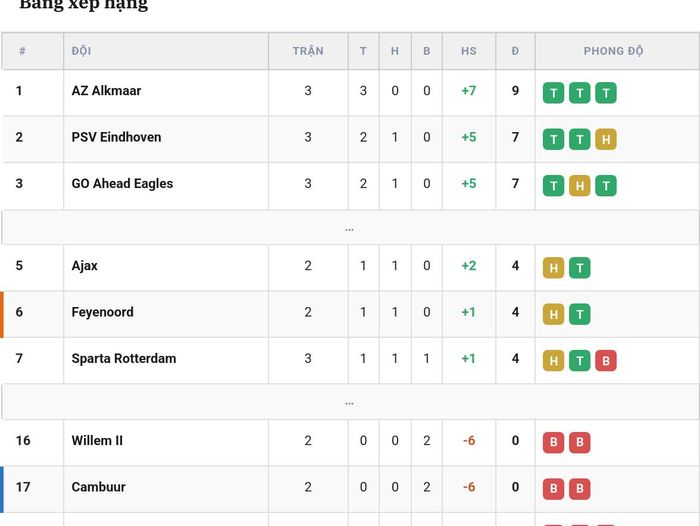700x526 pixels.
Task: Click the TRẬN column header
Action: click(x=308, y=51)
